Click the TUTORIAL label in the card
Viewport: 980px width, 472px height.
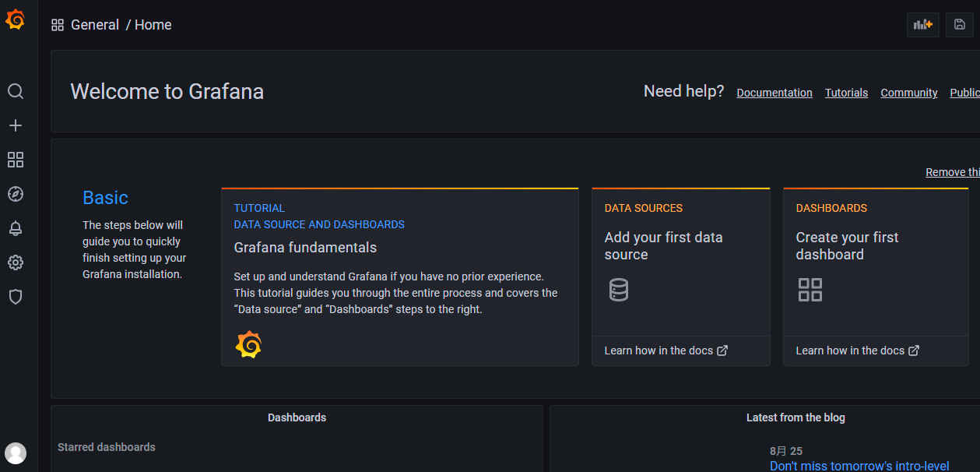pos(259,208)
